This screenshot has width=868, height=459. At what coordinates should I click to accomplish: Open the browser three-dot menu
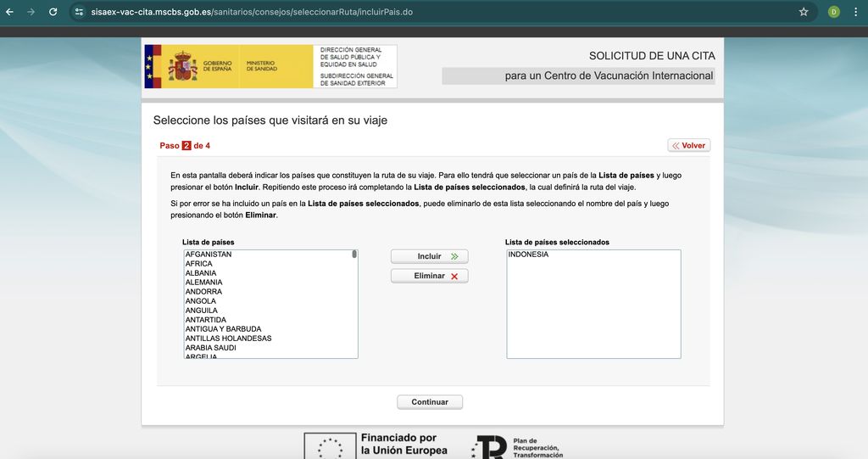(856, 12)
